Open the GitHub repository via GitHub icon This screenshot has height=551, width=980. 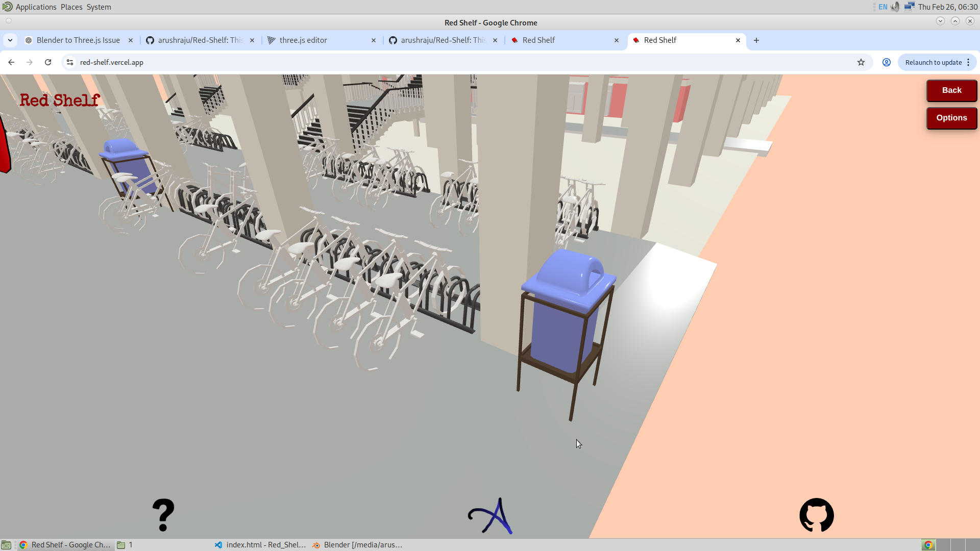click(x=817, y=515)
